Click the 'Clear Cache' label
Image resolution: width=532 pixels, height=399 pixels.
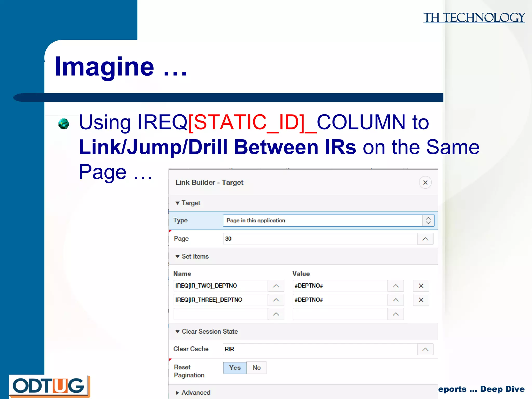(x=191, y=349)
